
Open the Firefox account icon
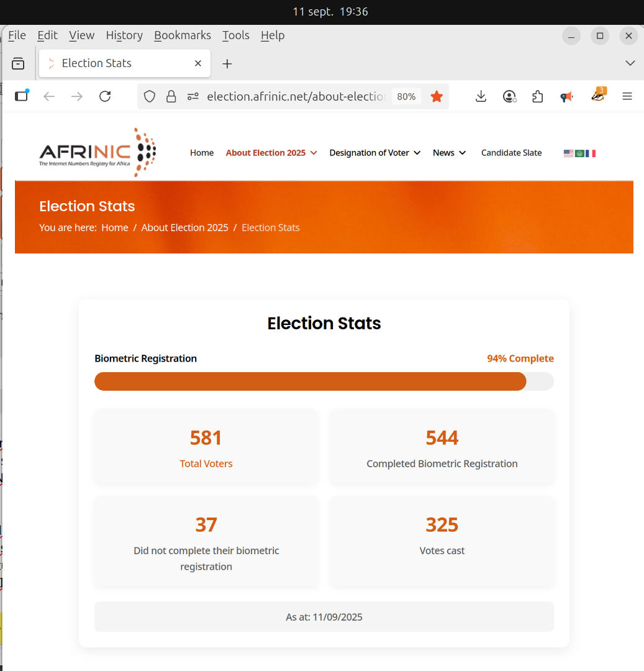pyautogui.click(x=509, y=96)
